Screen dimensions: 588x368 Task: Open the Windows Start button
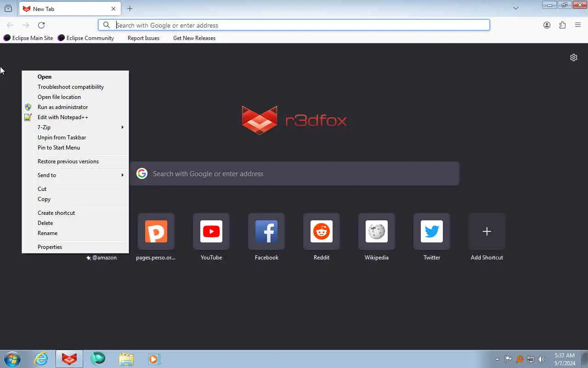pyautogui.click(x=12, y=359)
